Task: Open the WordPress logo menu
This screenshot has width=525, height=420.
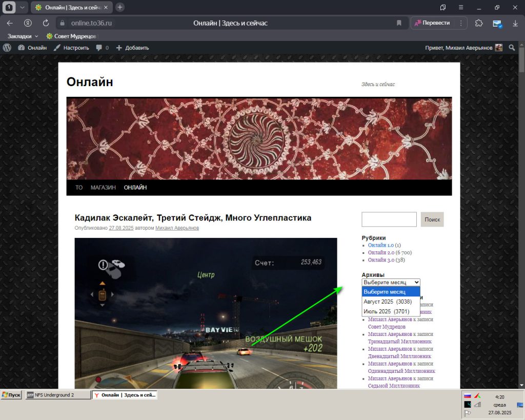Action: coord(7,48)
